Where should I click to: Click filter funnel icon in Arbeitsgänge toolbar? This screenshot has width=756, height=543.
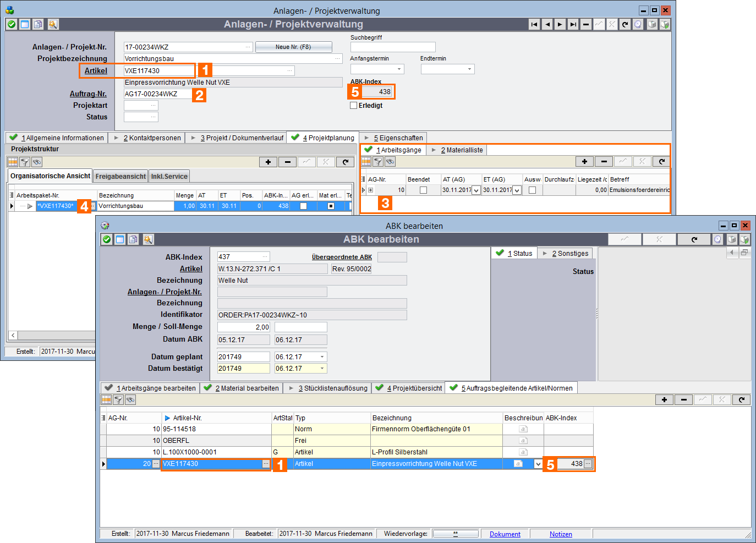tap(378, 161)
